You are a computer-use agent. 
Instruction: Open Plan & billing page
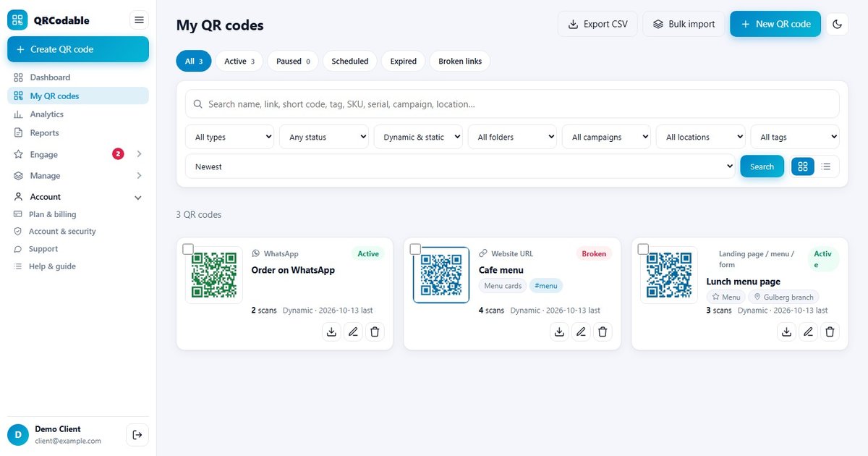(78, 214)
